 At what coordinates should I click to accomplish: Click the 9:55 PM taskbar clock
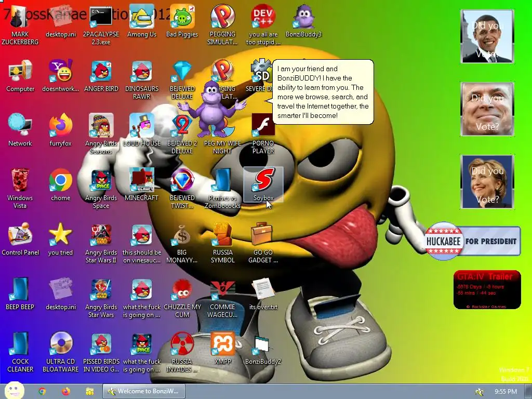pyautogui.click(x=506, y=392)
